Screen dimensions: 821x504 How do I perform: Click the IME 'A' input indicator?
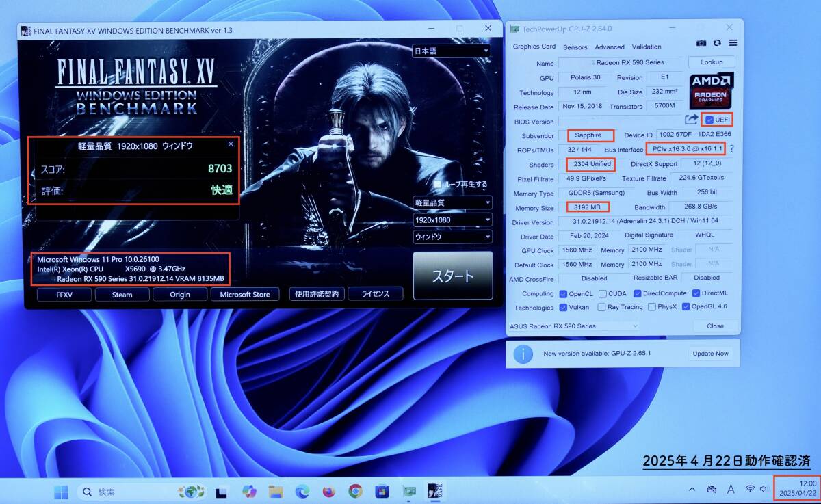pos(731,490)
